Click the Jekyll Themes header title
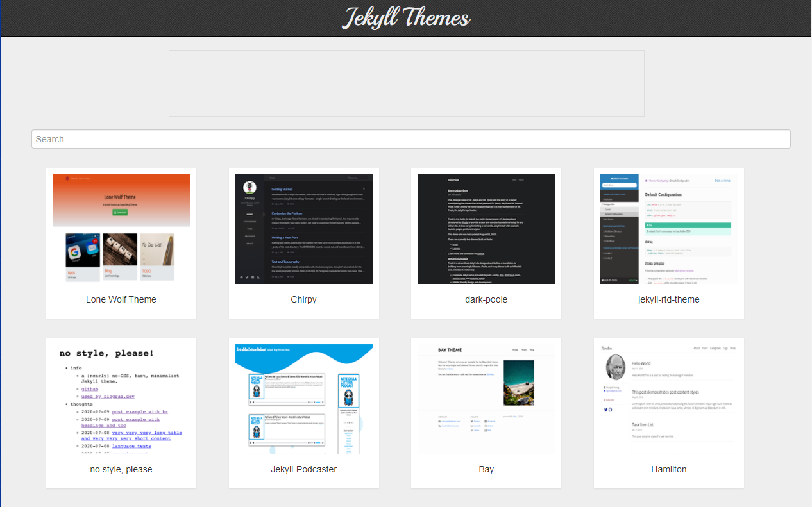Image resolution: width=812 pixels, height=507 pixels. pos(406,18)
